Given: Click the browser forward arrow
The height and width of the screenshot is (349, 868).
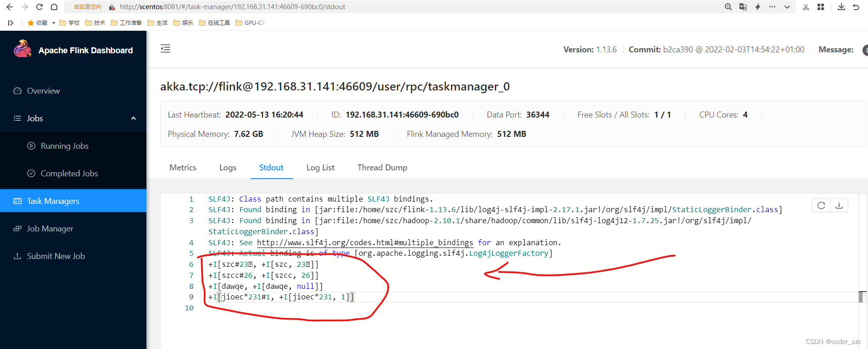Looking at the screenshot, I should (25, 7).
